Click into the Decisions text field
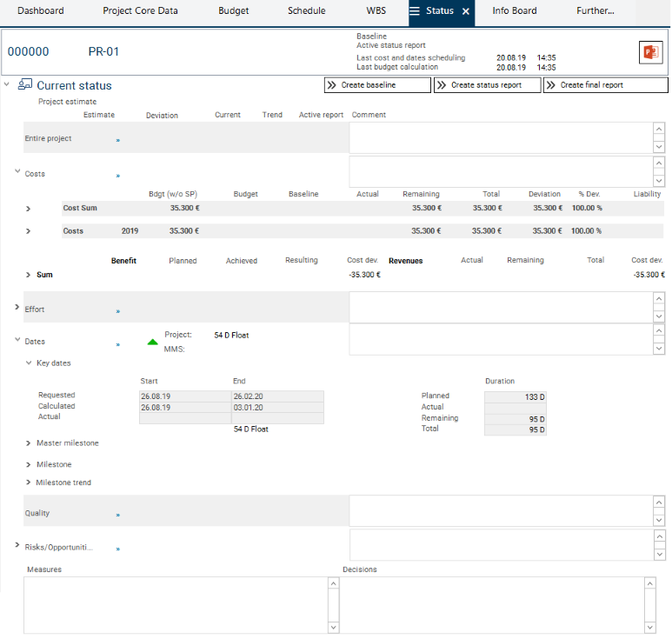672x639 pixels. click(x=493, y=605)
